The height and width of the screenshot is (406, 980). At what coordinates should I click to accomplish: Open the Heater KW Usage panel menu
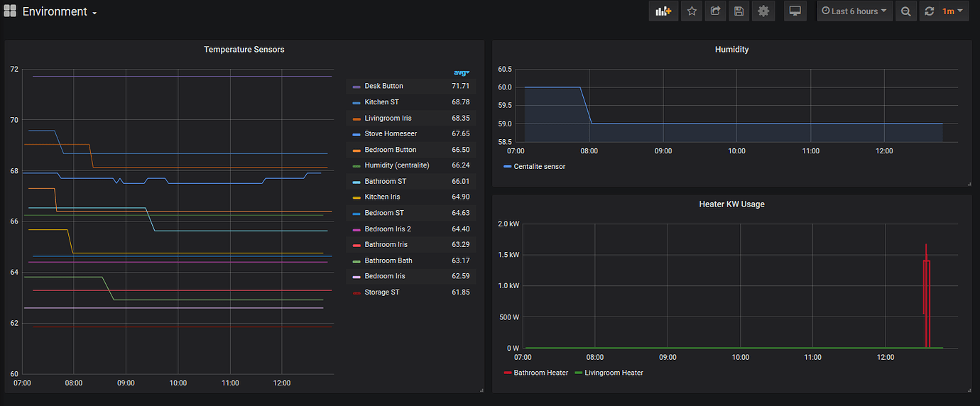731,204
